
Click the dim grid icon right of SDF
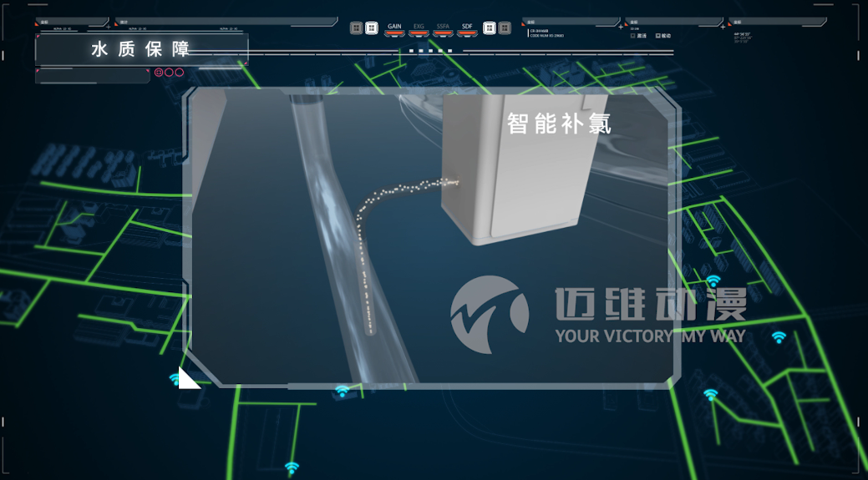pyautogui.click(x=505, y=28)
